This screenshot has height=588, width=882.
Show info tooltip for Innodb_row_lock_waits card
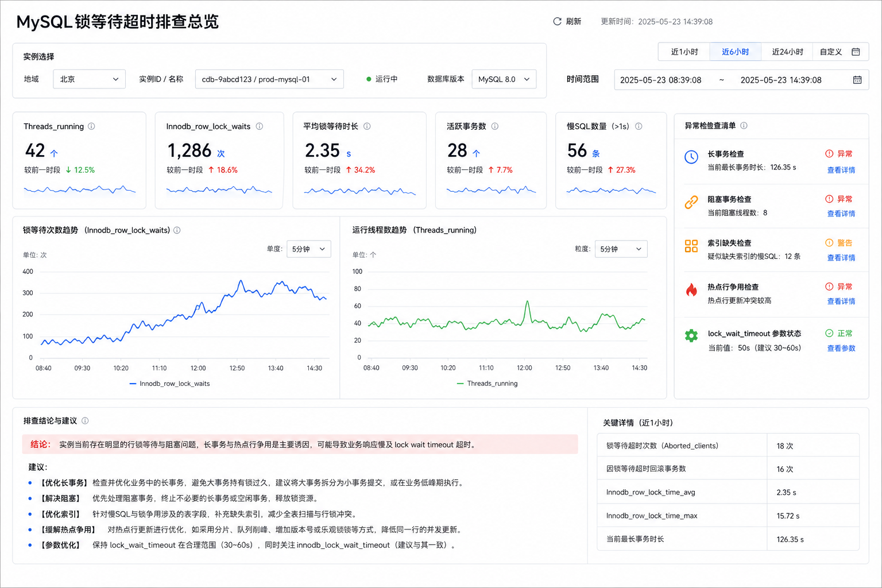pos(260,126)
